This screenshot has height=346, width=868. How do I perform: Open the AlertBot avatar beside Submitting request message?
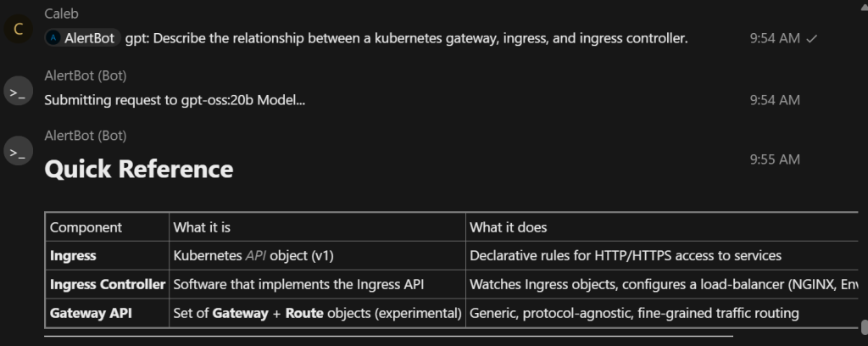19,92
